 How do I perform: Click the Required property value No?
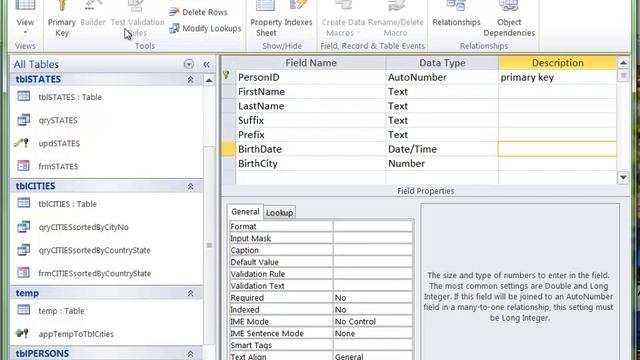[x=373, y=298]
